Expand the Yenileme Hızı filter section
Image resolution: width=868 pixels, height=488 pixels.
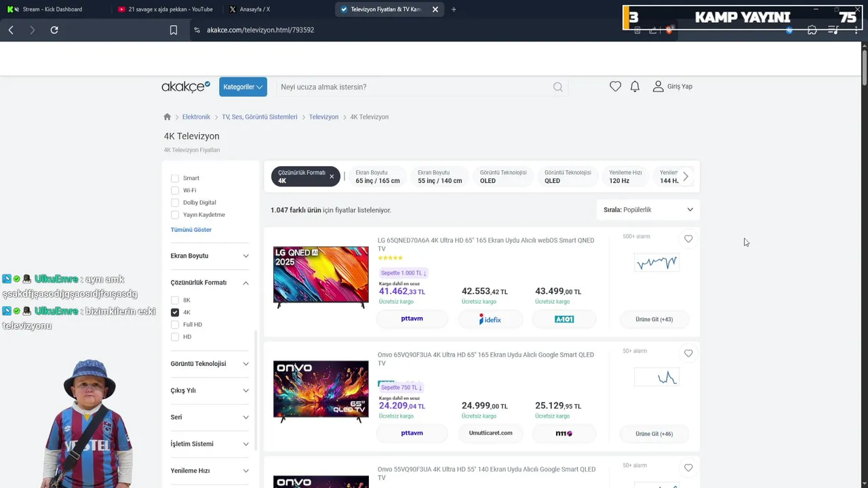click(210, 471)
